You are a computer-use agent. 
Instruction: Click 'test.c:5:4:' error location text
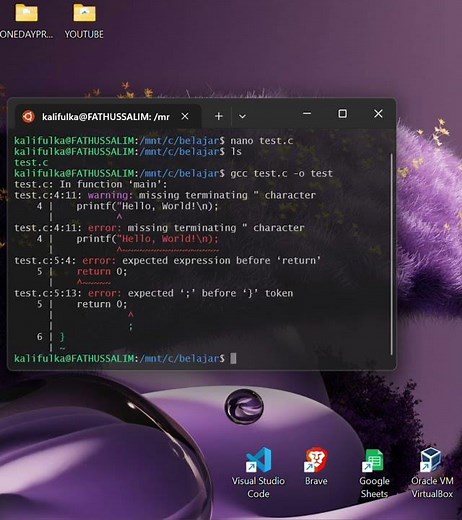pos(45,260)
